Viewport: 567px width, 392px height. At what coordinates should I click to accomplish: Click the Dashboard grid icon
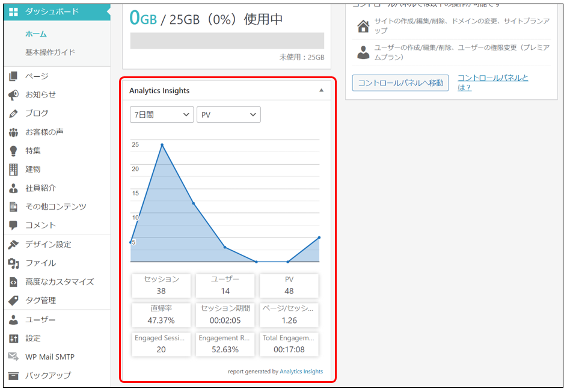pyautogui.click(x=13, y=11)
